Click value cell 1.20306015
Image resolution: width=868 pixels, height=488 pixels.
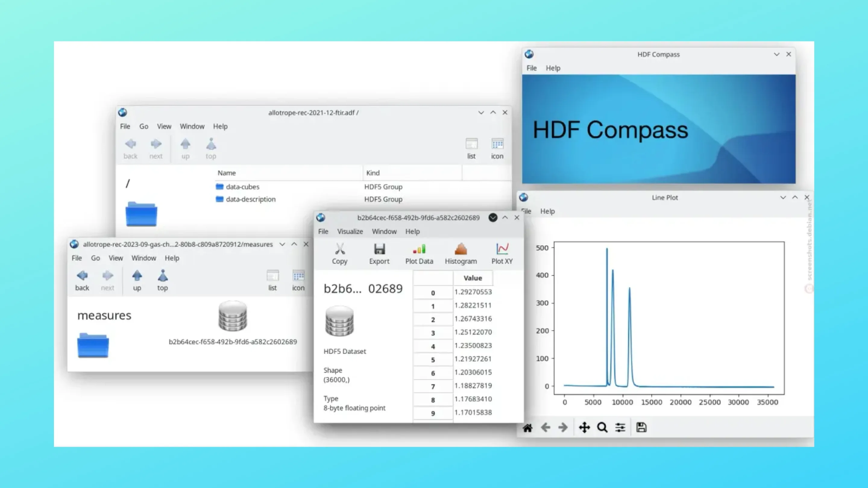point(473,373)
